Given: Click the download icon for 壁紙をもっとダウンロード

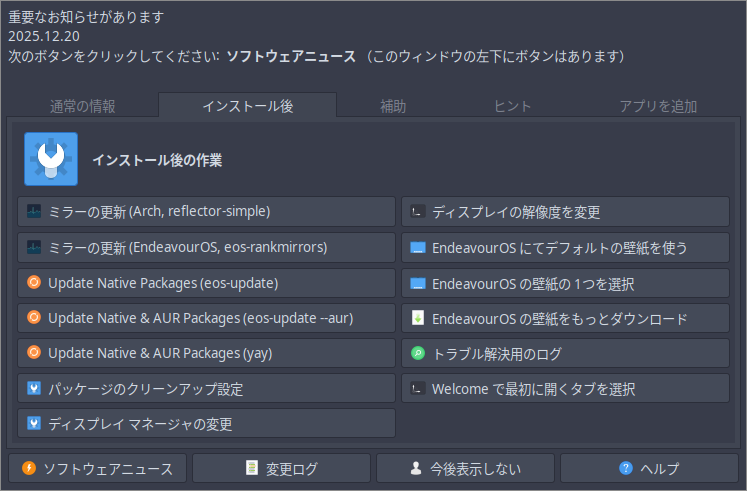Looking at the screenshot, I should click(x=418, y=318).
